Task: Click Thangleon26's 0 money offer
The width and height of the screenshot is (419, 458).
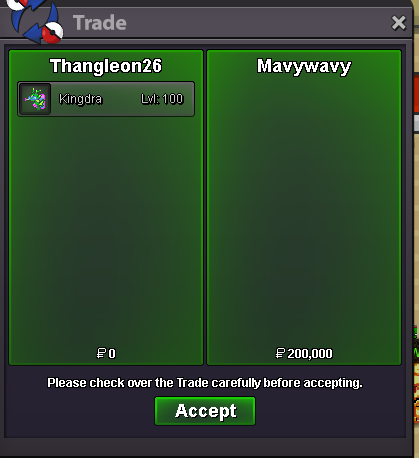Action: (x=106, y=353)
